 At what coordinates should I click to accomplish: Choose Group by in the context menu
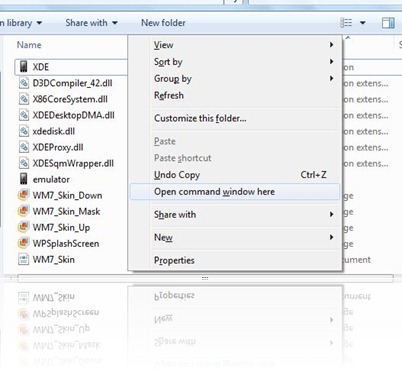tap(235, 79)
